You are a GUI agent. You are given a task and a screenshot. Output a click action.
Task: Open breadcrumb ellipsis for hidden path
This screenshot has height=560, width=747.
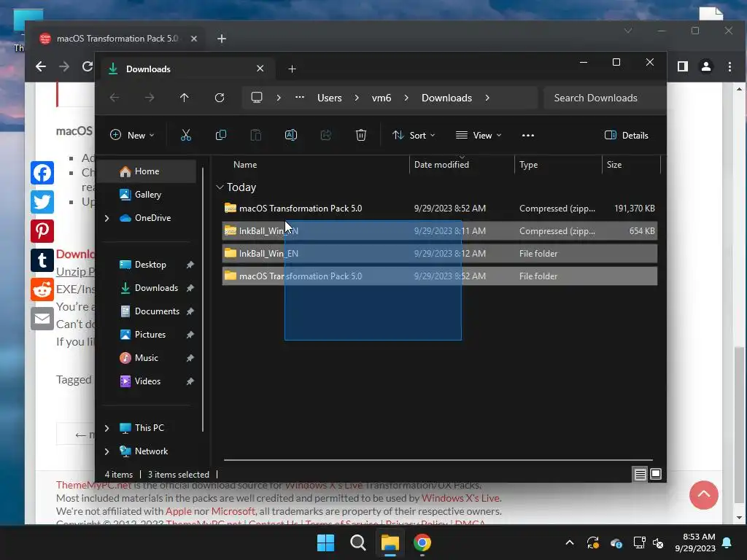click(300, 98)
